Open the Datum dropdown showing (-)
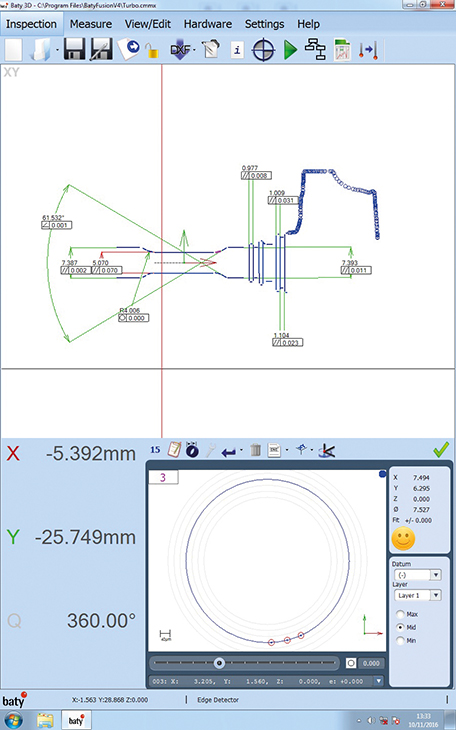This screenshot has height=730, width=456. pos(417,575)
